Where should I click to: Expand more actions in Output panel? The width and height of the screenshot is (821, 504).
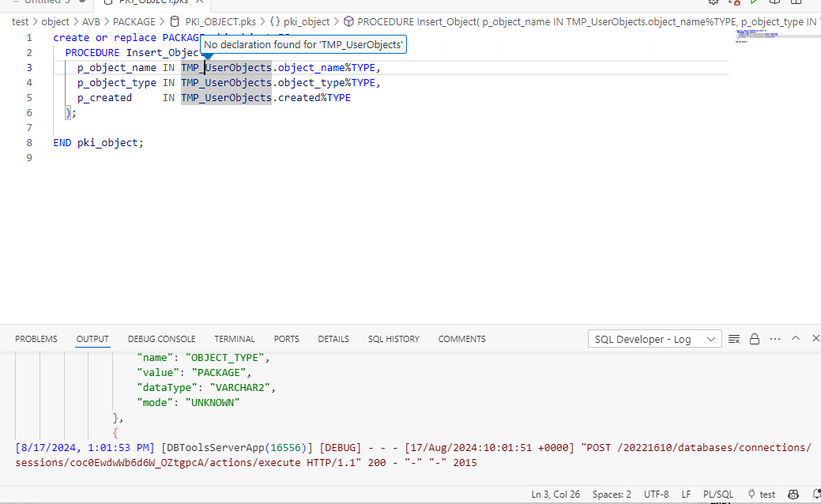point(774,338)
